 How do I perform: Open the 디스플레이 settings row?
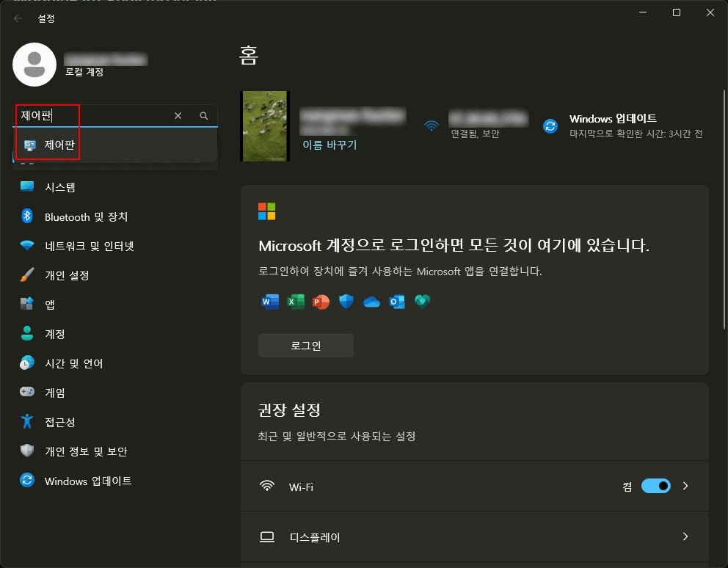click(x=475, y=537)
